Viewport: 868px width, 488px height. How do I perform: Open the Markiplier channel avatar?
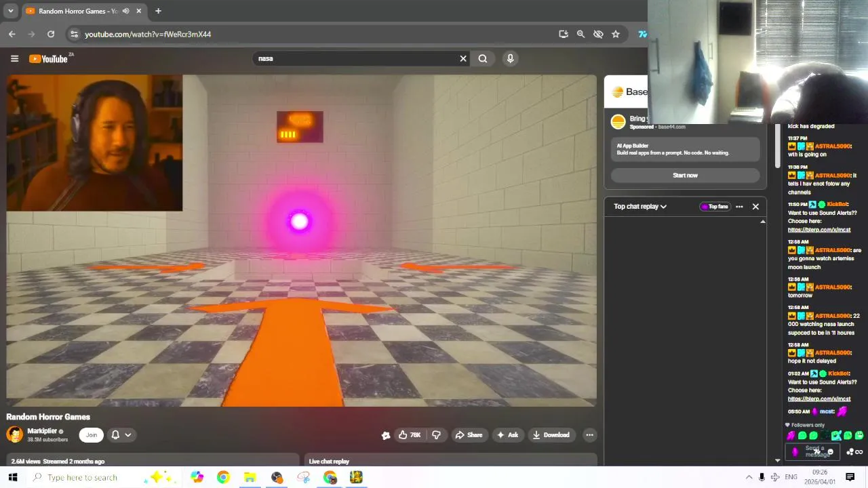(14, 434)
